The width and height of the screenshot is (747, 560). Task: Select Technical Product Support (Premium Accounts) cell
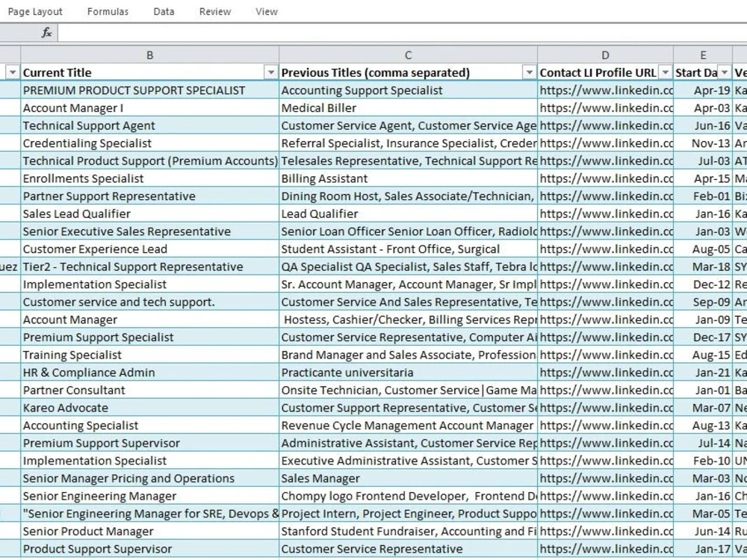pyautogui.click(x=149, y=161)
